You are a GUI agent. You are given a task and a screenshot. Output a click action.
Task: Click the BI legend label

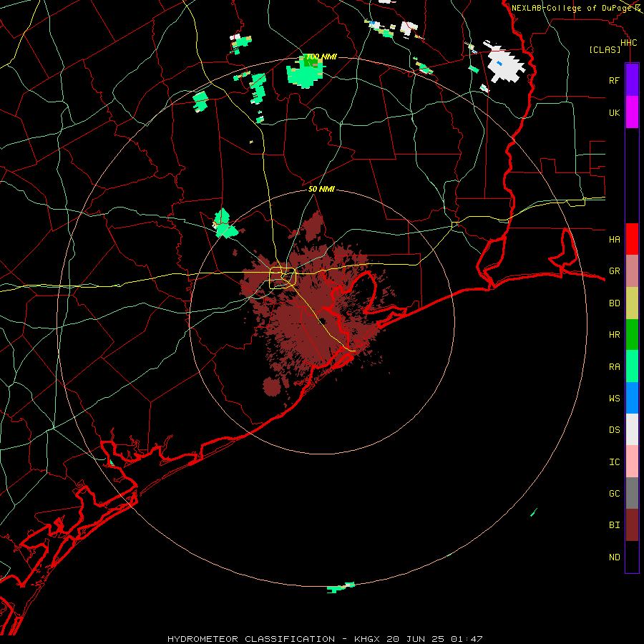click(614, 525)
